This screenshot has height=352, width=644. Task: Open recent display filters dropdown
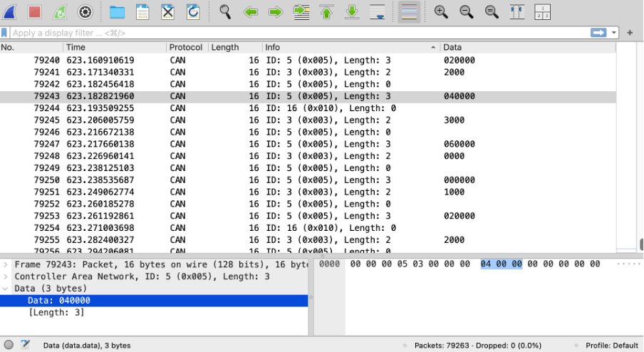pyautogui.click(x=614, y=33)
